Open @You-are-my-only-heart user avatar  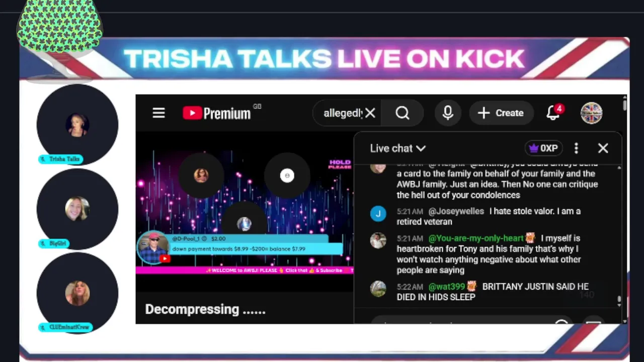tap(378, 240)
